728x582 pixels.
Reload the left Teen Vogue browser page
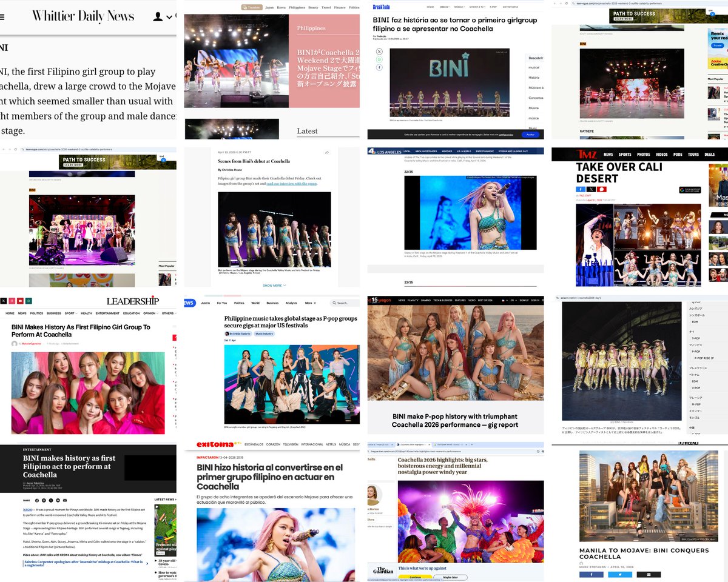[16, 149]
